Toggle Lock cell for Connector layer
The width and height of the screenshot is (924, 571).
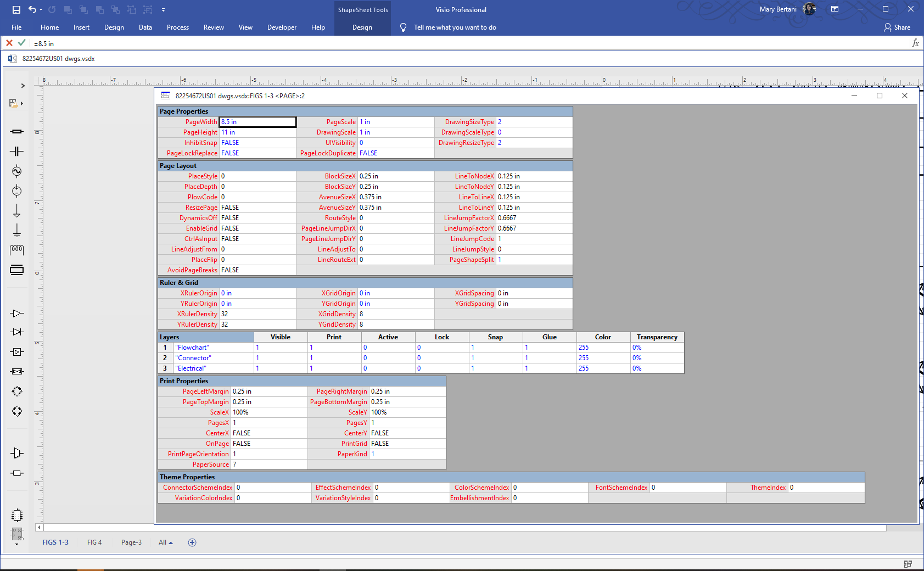(x=442, y=358)
